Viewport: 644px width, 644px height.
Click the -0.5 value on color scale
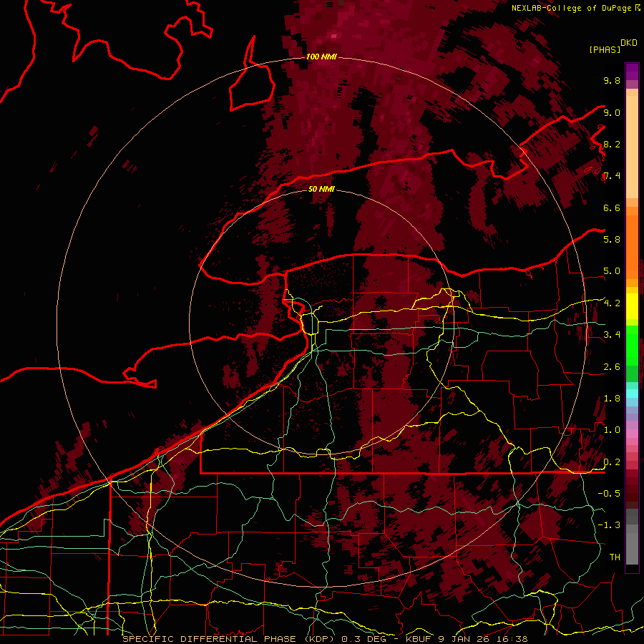coord(609,493)
